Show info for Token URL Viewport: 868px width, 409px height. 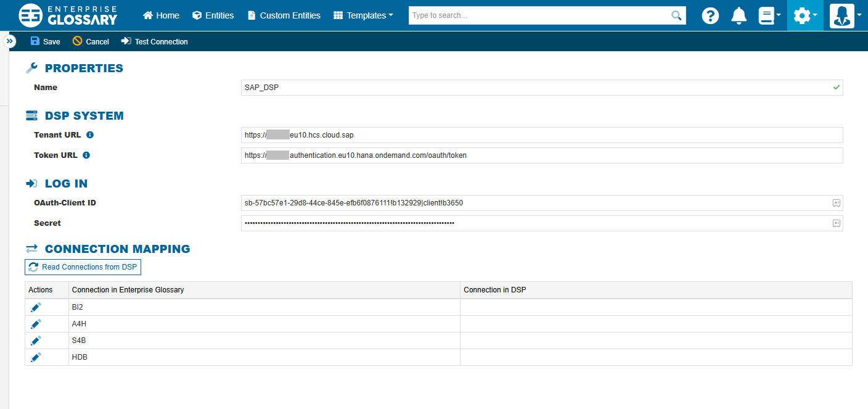[86, 155]
